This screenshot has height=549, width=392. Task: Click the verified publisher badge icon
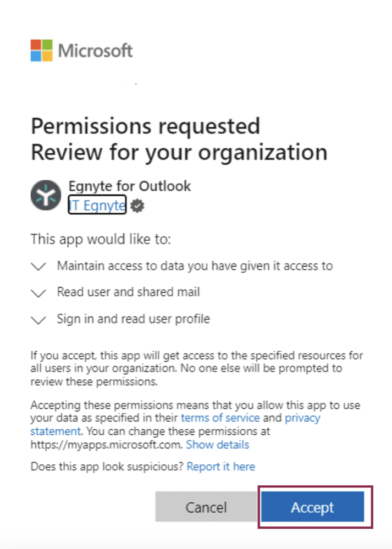click(x=136, y=206)
